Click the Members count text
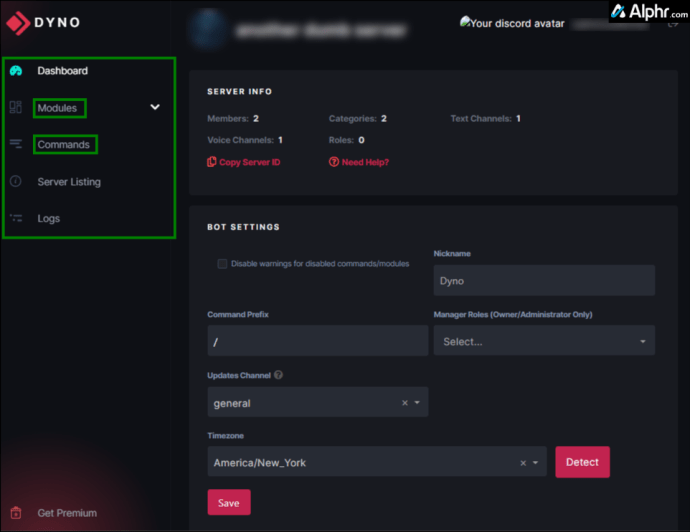 [x=233, y=118]
